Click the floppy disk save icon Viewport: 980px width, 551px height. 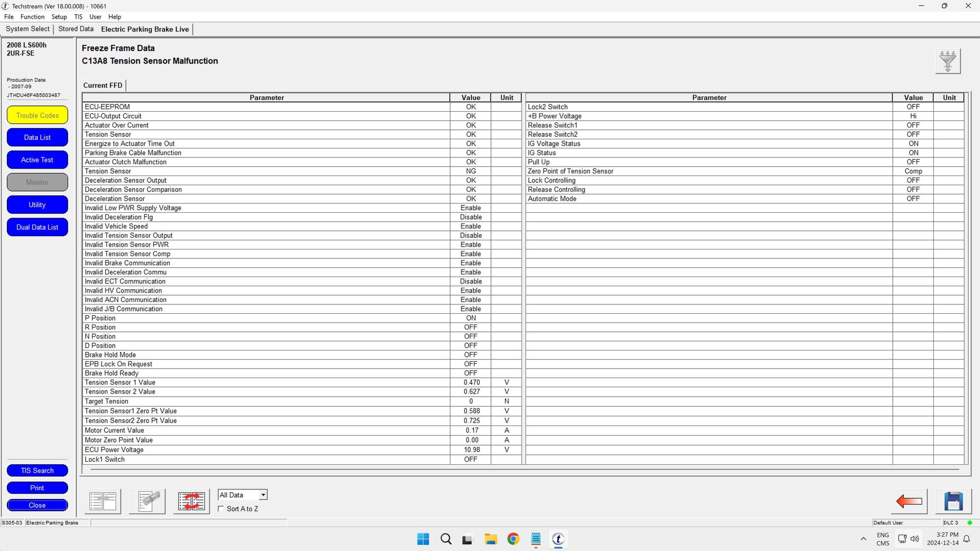(x=953, y=501)
